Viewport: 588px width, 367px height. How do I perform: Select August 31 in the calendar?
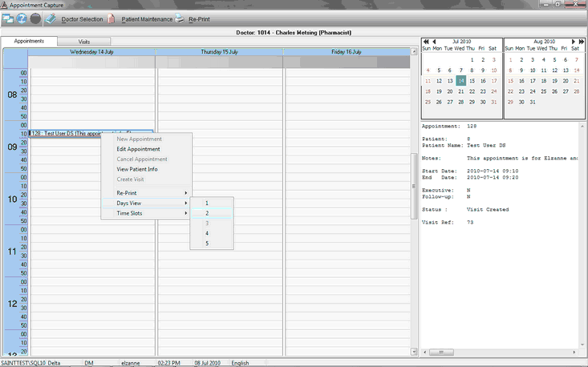(x=533, y=102)
